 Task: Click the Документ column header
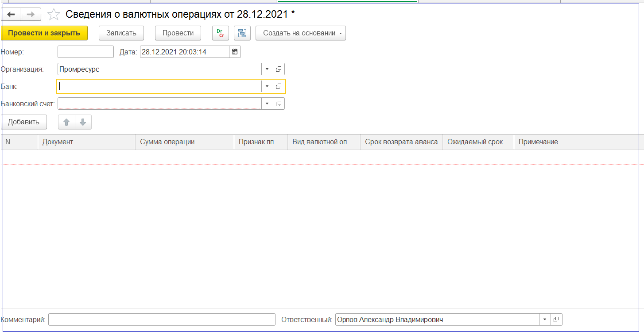pos(86,142)
